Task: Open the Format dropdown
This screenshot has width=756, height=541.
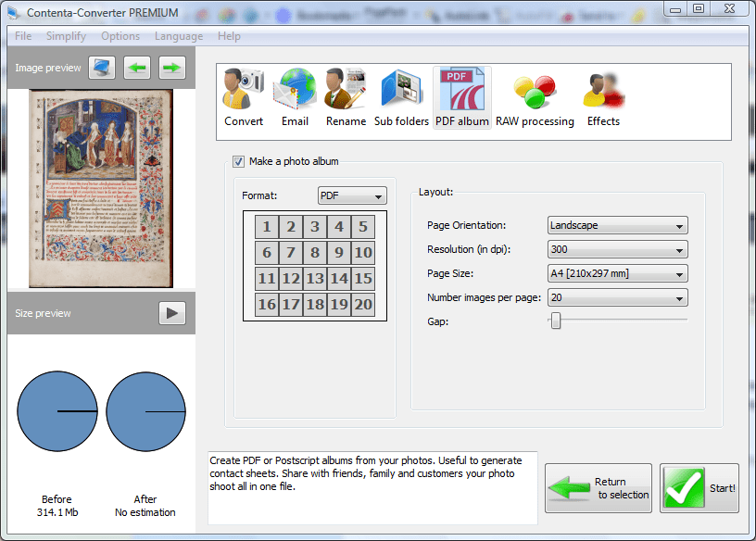Action: [x=352, y=195]
